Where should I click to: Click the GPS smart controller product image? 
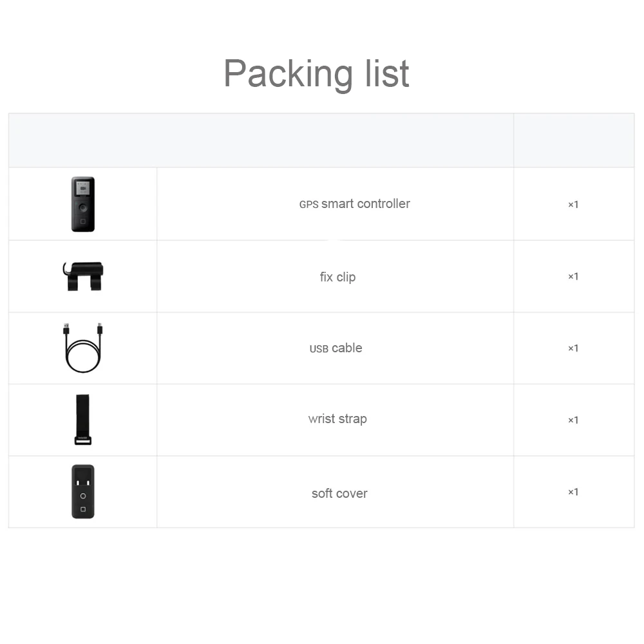pyautogui.click(x=83, y=204)
